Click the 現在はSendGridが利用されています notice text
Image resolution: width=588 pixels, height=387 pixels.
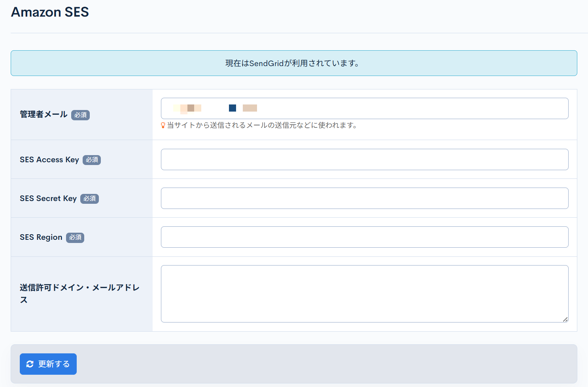click(293, 63)
